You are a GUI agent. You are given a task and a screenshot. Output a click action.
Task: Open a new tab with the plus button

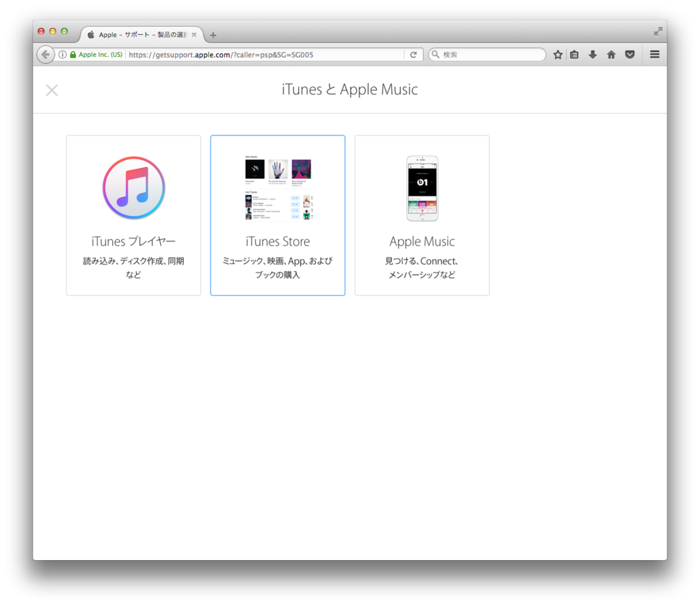(213, 35)
